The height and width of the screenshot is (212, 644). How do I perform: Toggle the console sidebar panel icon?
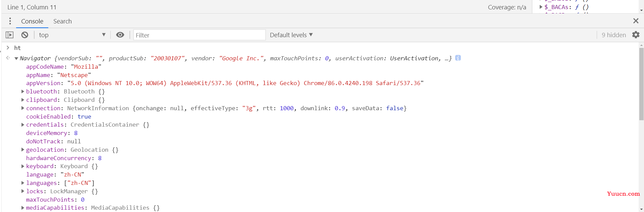(10, 35)
